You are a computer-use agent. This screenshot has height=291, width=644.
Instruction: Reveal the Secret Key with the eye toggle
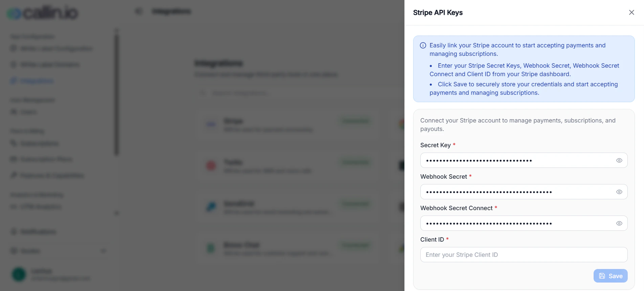pyautogui.click(x=619, y=160)
